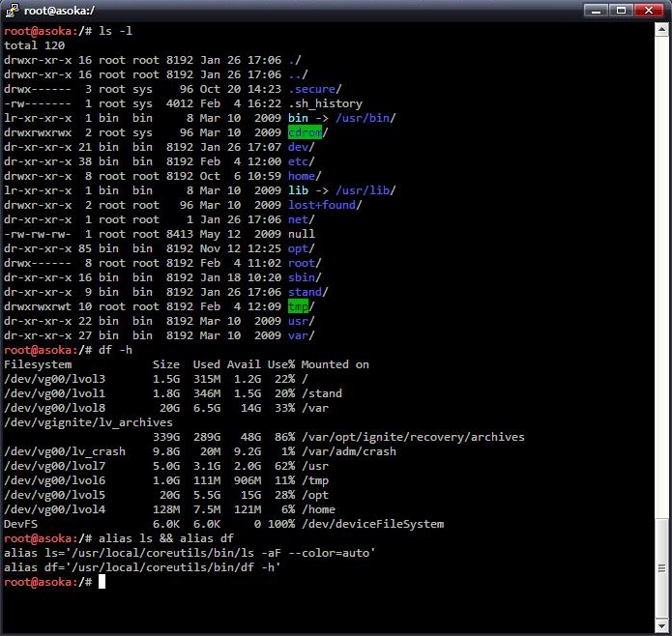
Task: Click the null file entry
Action: point(302,234)
